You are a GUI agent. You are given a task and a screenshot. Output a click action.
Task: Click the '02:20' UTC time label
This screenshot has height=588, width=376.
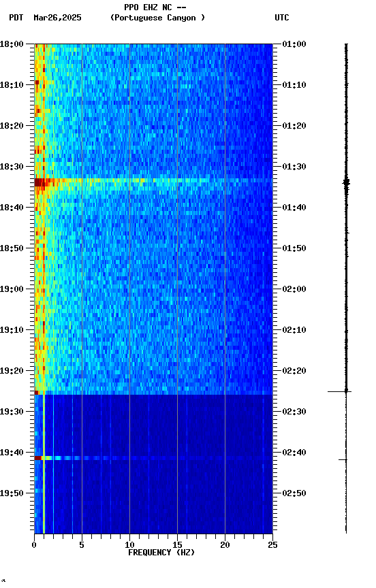(294, 371)
